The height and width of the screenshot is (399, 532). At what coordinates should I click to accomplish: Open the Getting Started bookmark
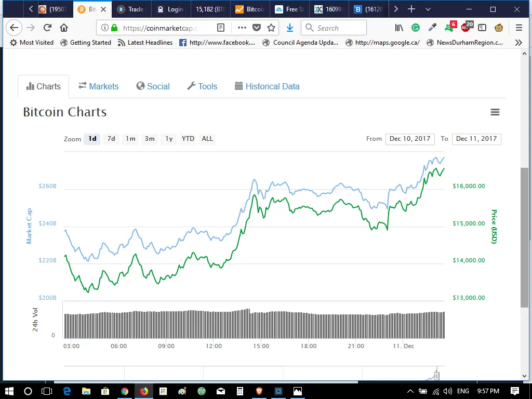click(86, 43)
